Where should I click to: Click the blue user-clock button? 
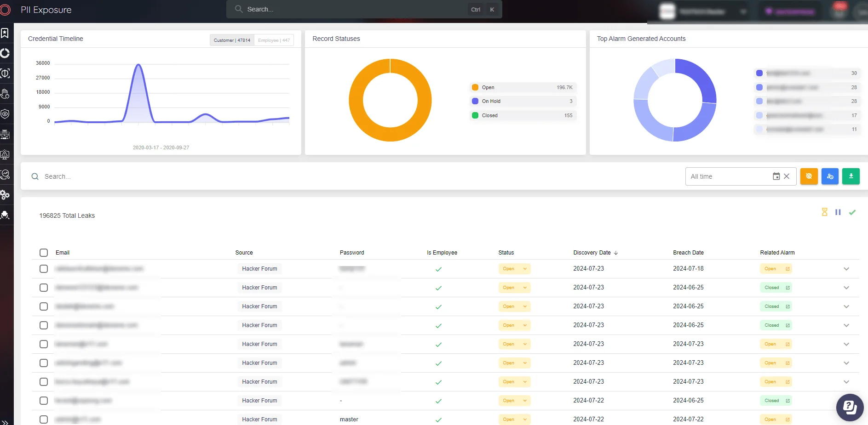[x=830, y=176]
